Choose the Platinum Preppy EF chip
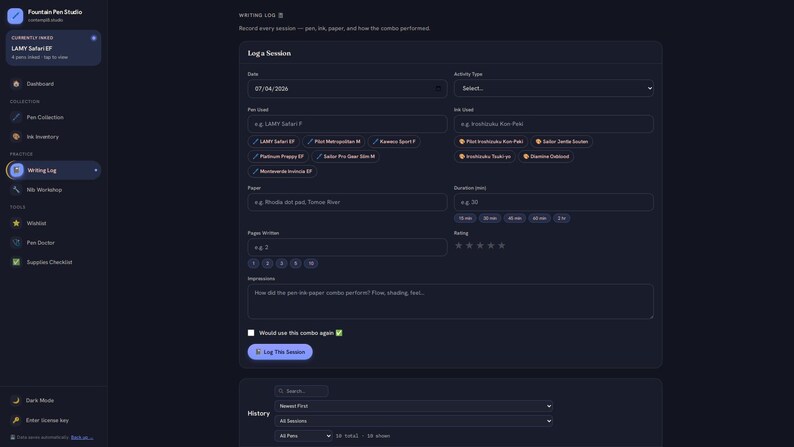The width and height of the screenshot is (794, 447). point(278,156)
